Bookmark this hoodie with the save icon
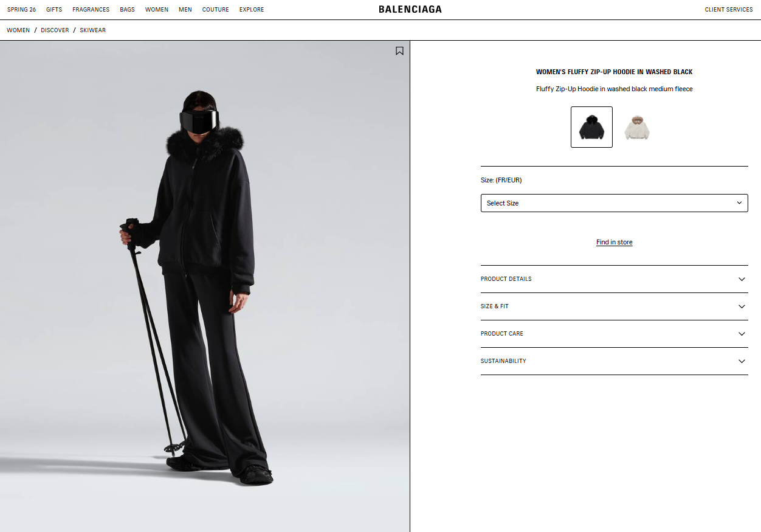Image resolution: width=761 pixels, height=532 pixels. [399, 51]
